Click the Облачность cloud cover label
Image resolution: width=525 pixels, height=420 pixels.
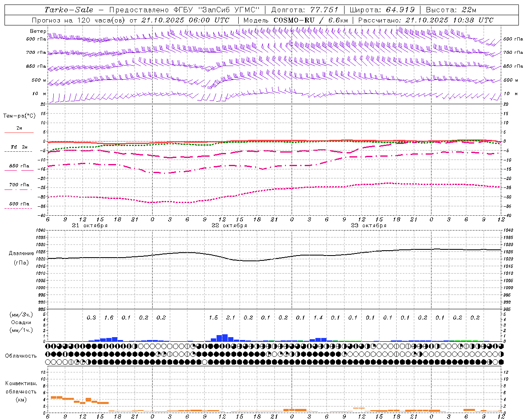point(21,356)
